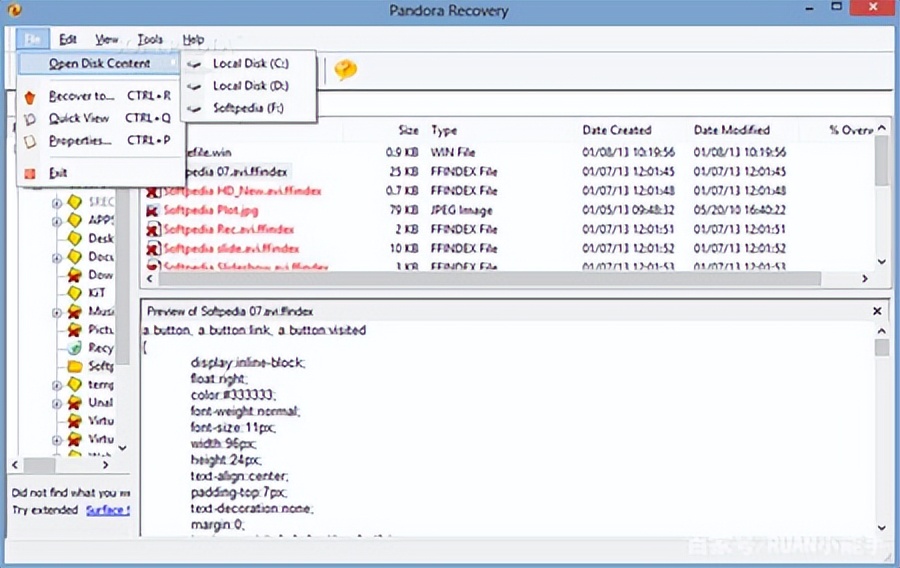Click the temp folder icon in tree
900x568 pixels.
pyautogui.click(x=75, y=384)
